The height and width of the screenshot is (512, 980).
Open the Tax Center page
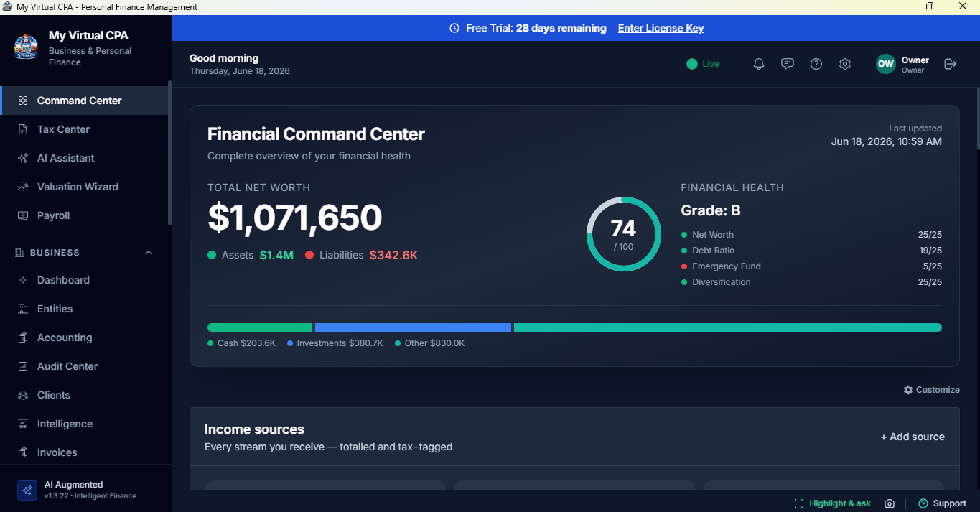click(x=85, y=129)
